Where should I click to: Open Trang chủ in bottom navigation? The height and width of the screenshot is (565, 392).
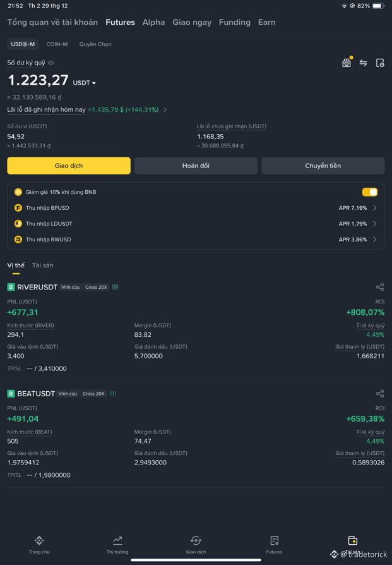39,545
